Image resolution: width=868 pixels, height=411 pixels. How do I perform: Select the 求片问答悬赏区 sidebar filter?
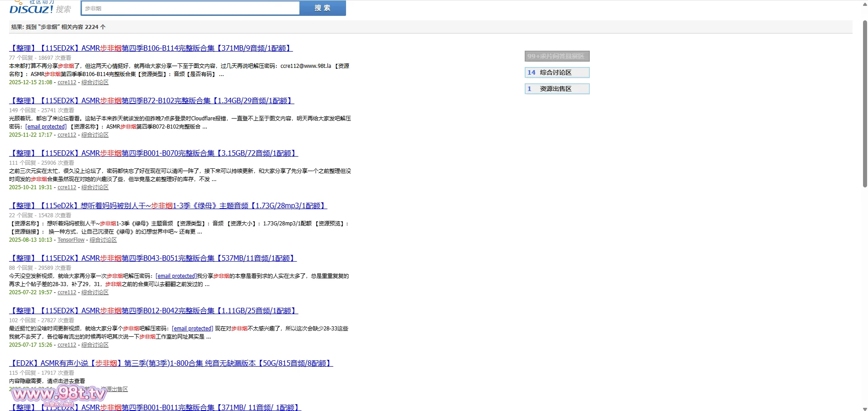pyautogui.click(x=557, y=56)
